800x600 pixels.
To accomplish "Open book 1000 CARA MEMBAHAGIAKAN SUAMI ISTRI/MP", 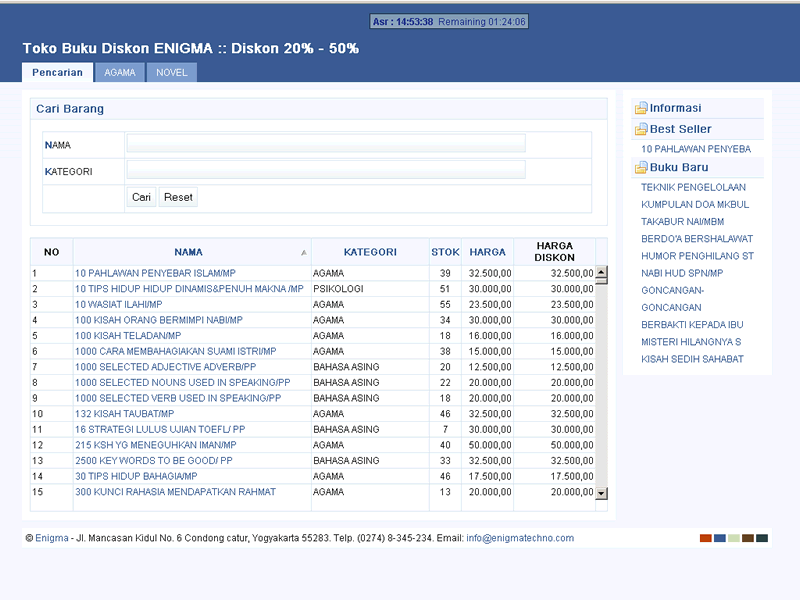I will (176, 352).
